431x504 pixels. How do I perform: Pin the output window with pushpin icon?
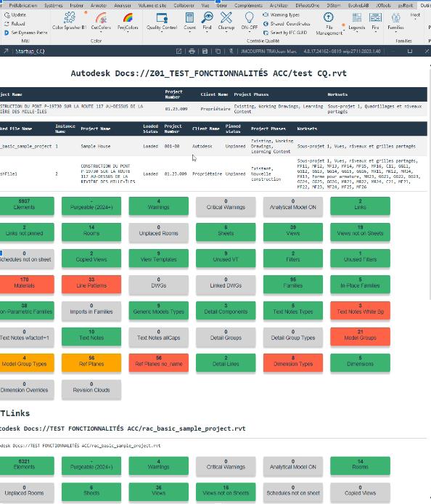[x=231, y=51]
